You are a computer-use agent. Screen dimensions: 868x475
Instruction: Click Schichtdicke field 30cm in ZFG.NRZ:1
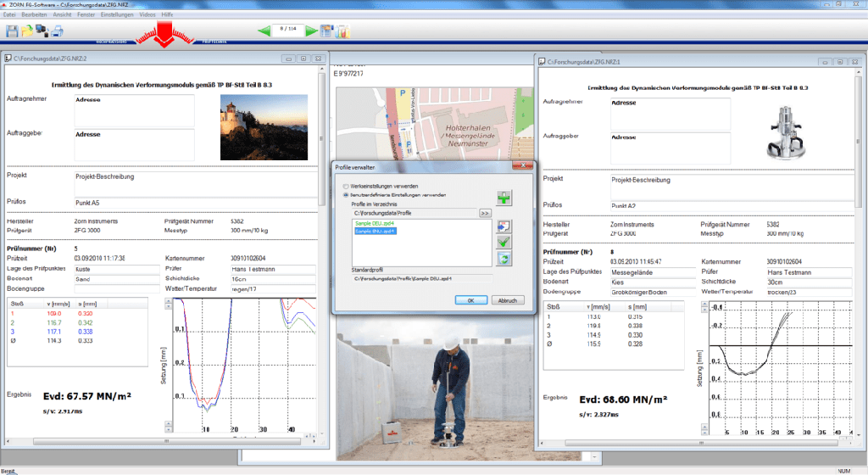809,282
